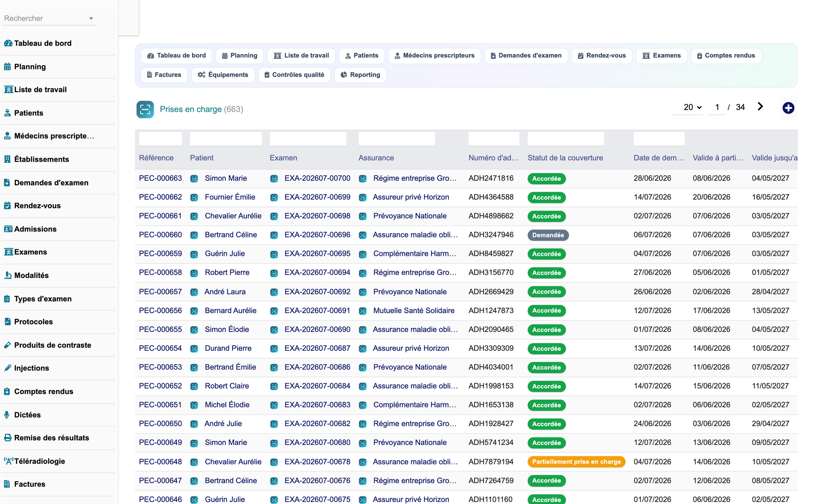The height and width of the screenshot is (504, 815).
Task: Click adhesion number ADH2471816
Action: (x=491, y=178)
